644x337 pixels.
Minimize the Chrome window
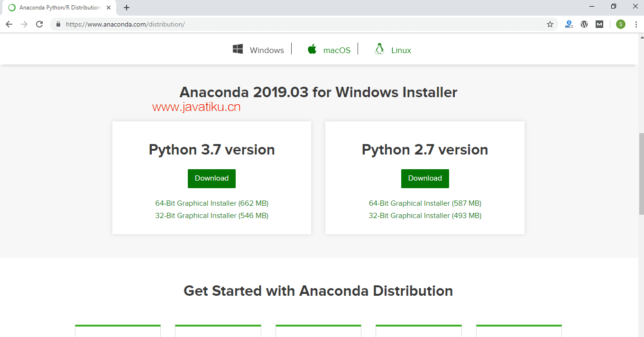[592, 7]
